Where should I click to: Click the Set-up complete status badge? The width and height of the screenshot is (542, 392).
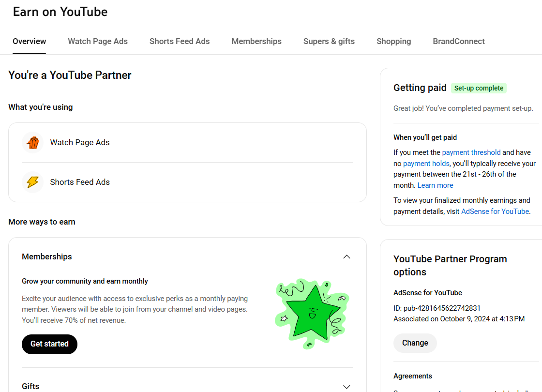pyautogui.click(x=479, y=88)
